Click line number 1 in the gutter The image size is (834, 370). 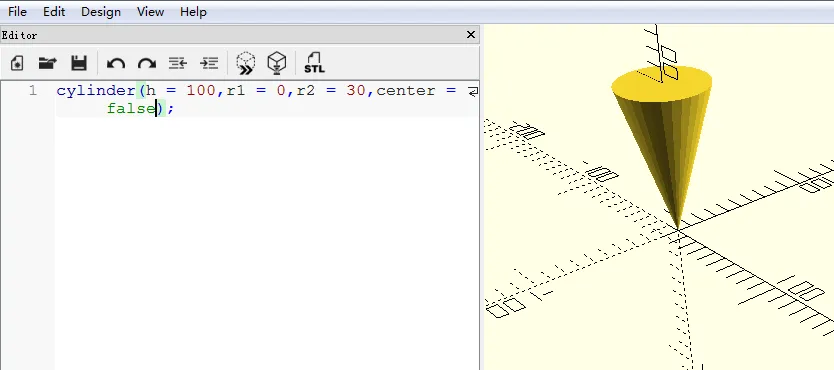[32, 90]
